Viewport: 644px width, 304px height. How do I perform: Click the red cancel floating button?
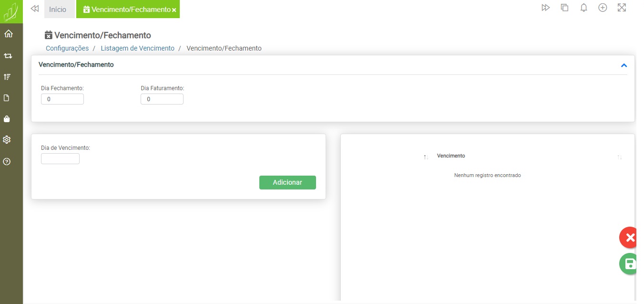click(x=630, y=238)
